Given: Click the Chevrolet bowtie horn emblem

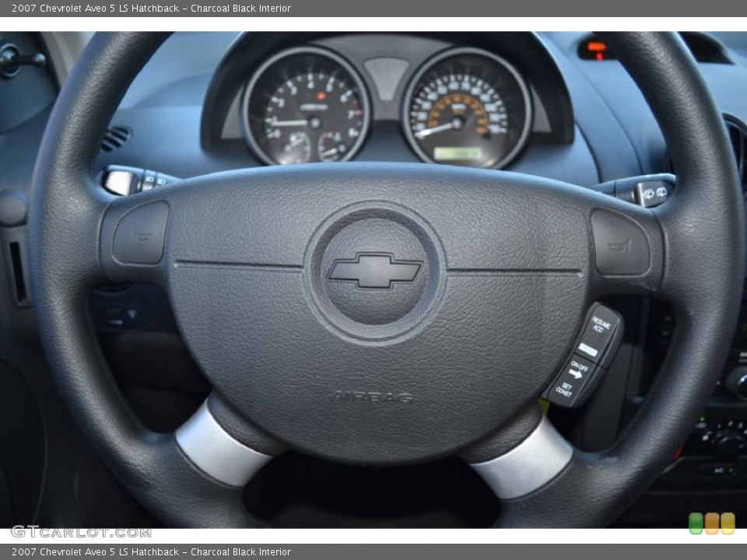Looking at the screenshot, I should click(374, 270).
